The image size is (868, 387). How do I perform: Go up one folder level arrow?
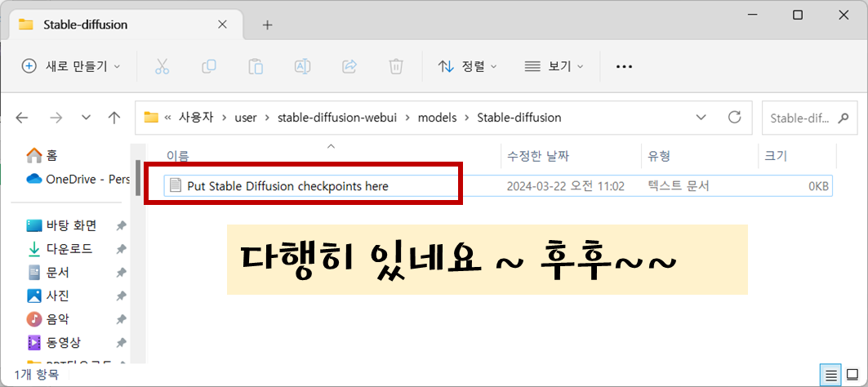point(114,118)
